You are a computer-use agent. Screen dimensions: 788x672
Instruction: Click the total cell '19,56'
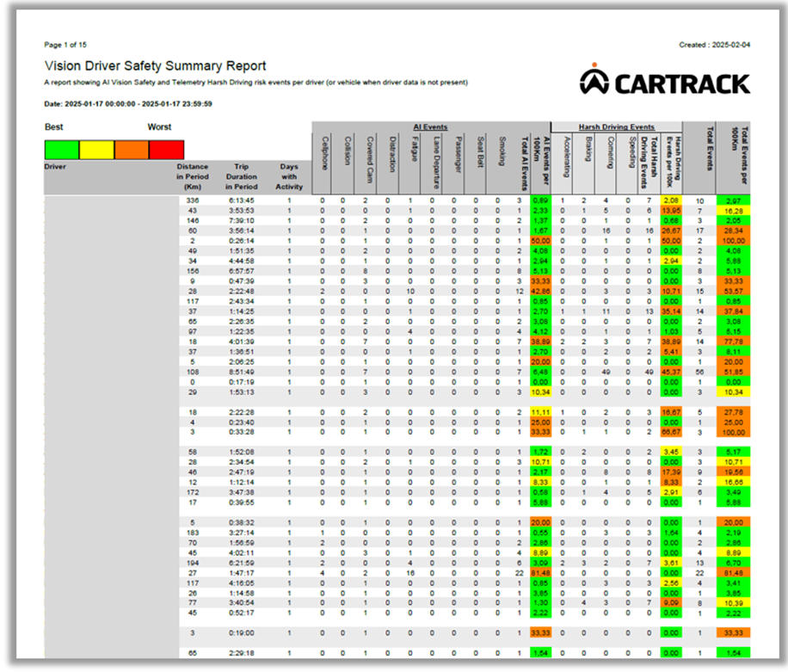(x=733, y=472)
